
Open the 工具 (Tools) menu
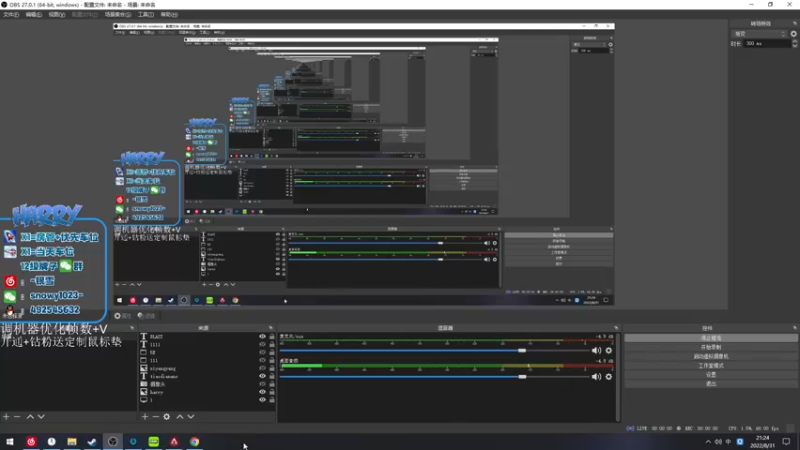point(146,15)
